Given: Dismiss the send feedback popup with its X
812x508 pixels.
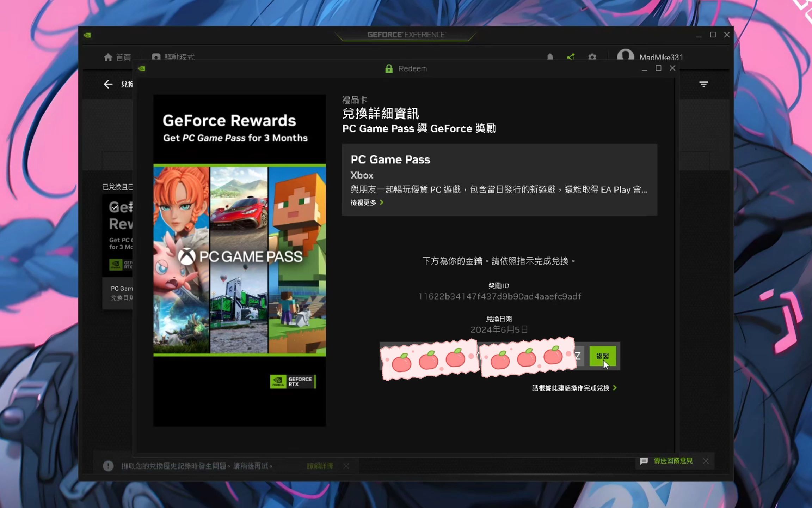Looking at the screenshot, I should 706,461.
